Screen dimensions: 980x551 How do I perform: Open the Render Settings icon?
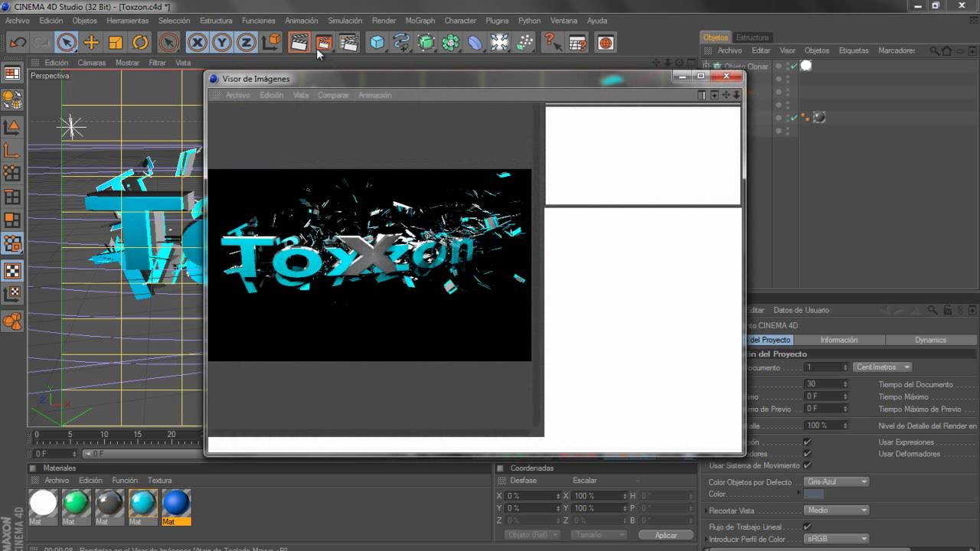point(349,43)
